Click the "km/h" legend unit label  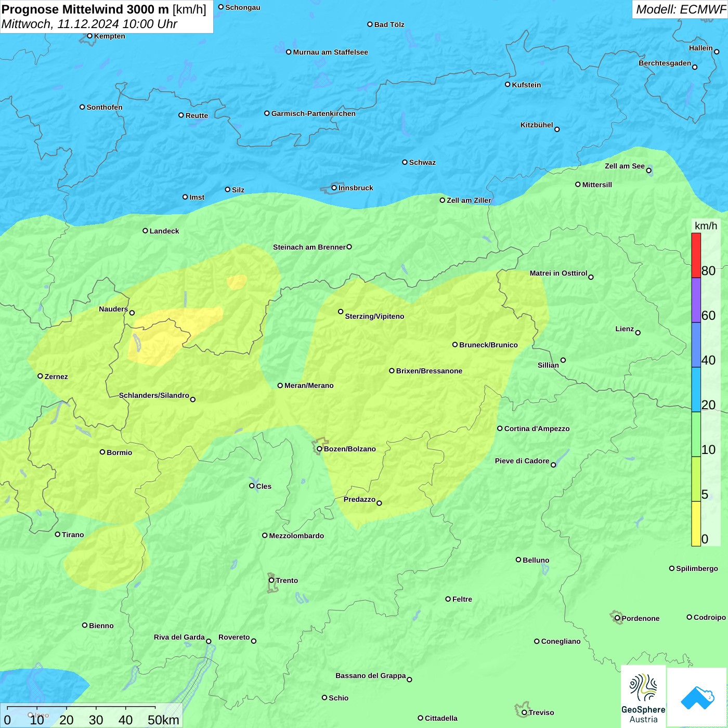pyautogui.click(x=706, y=226)
